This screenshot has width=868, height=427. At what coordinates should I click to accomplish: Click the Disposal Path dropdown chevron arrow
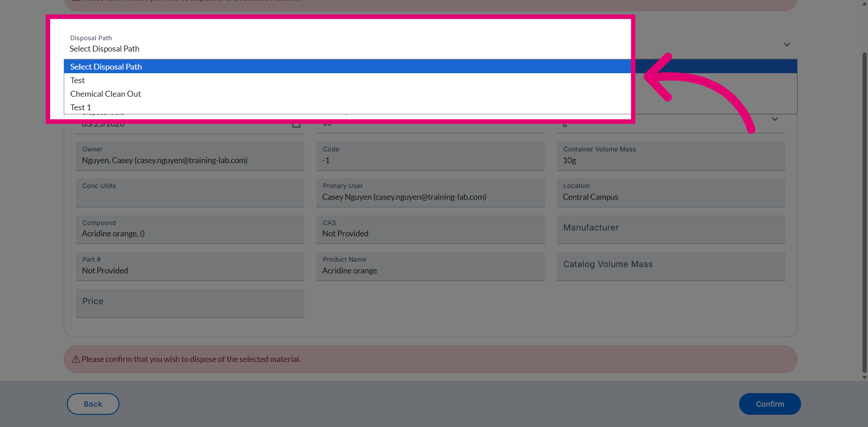coord(787,44)
